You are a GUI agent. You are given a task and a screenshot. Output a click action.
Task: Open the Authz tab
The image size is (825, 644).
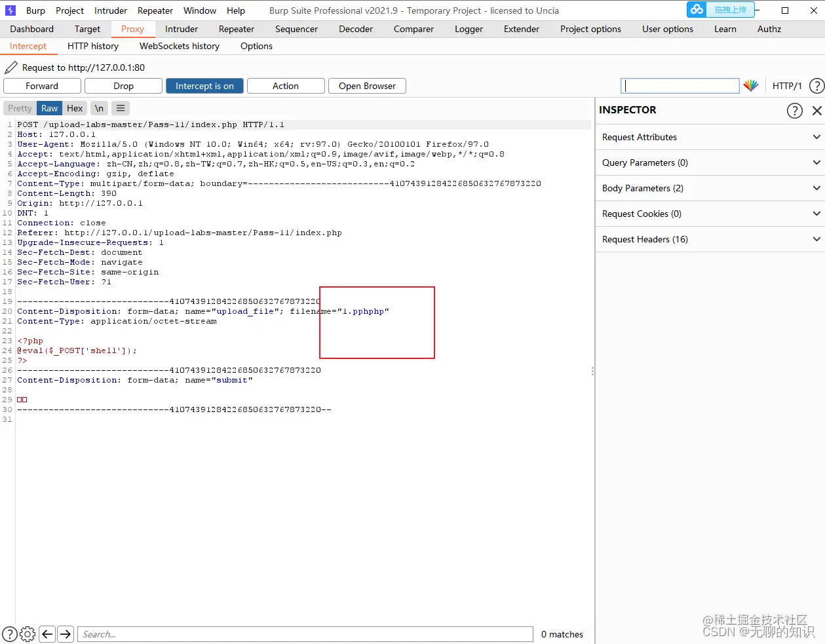coord(769,29)
